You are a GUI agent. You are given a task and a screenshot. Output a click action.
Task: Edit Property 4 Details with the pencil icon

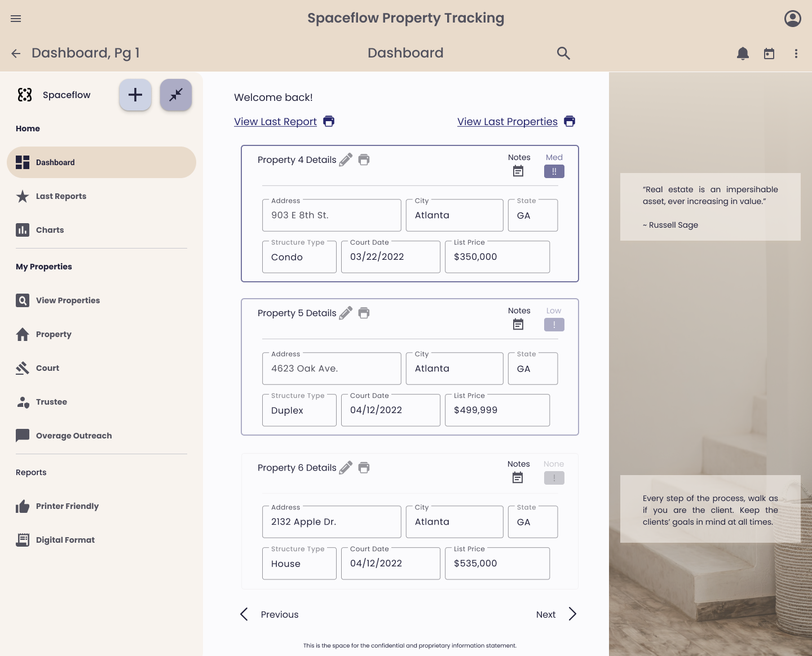click(346, 159)
